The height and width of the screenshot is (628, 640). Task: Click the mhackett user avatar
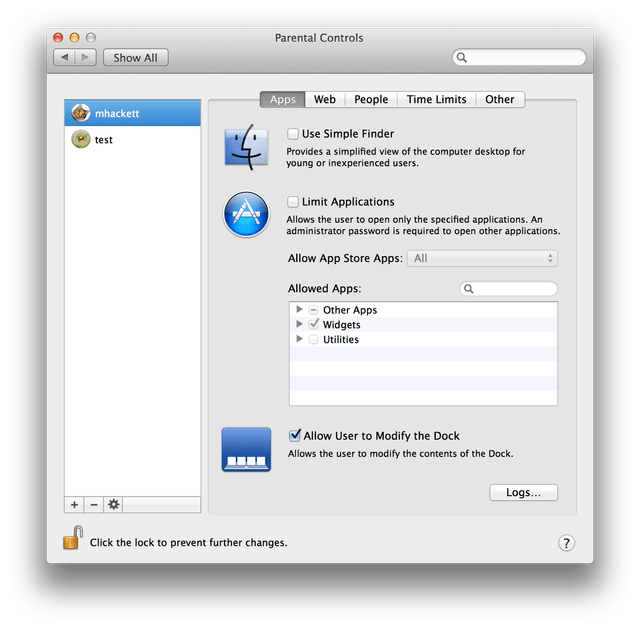81,113
